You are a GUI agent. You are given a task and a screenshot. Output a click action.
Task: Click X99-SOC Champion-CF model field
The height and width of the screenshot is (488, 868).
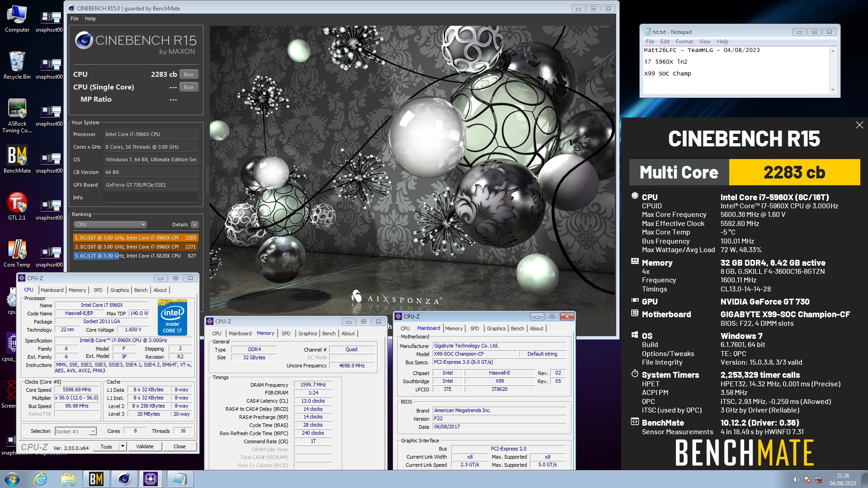pyautogui.click(x=475, y=354)
